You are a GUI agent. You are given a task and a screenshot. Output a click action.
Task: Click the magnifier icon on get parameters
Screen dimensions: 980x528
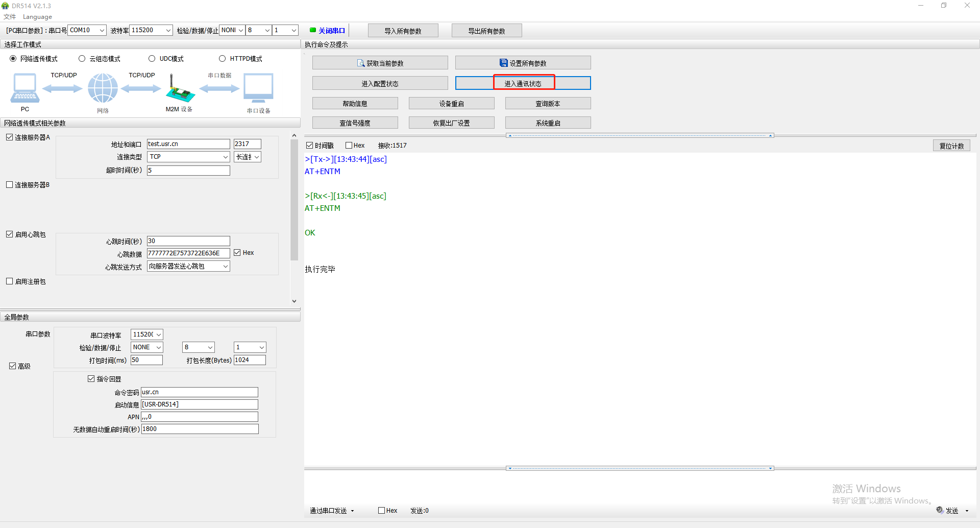tap(361, 63)
